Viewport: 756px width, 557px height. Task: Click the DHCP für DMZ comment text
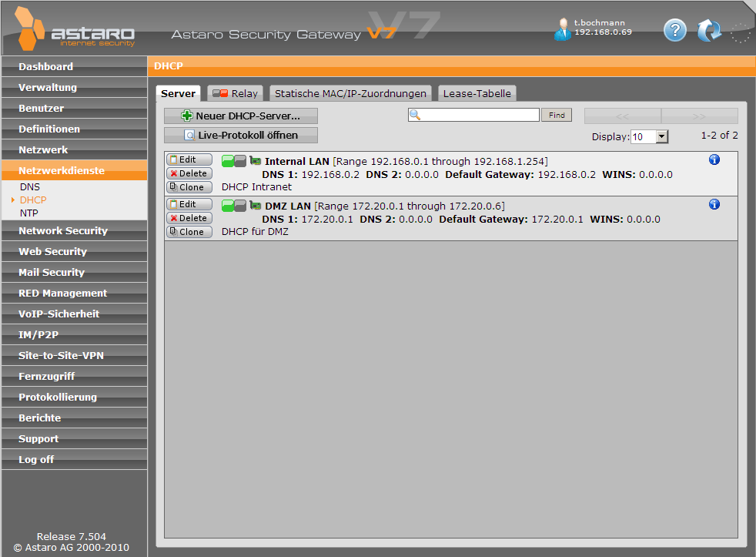255,232
